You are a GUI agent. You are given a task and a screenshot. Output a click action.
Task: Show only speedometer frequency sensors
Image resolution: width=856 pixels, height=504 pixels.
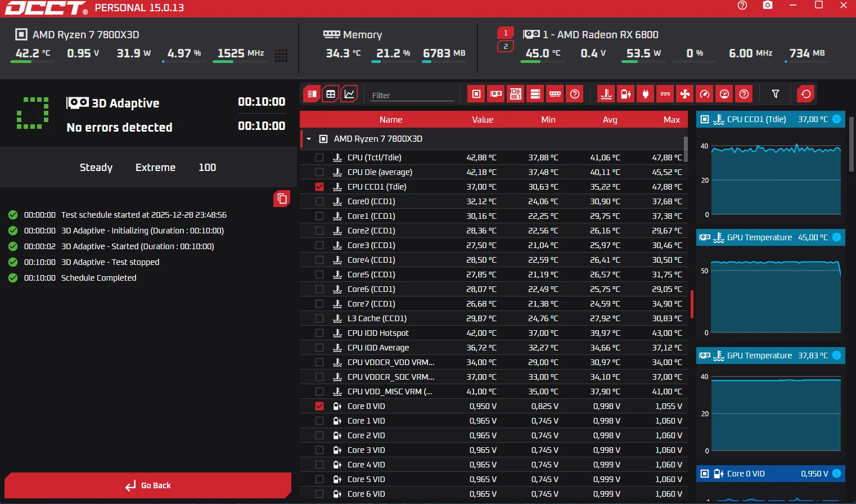705,94
